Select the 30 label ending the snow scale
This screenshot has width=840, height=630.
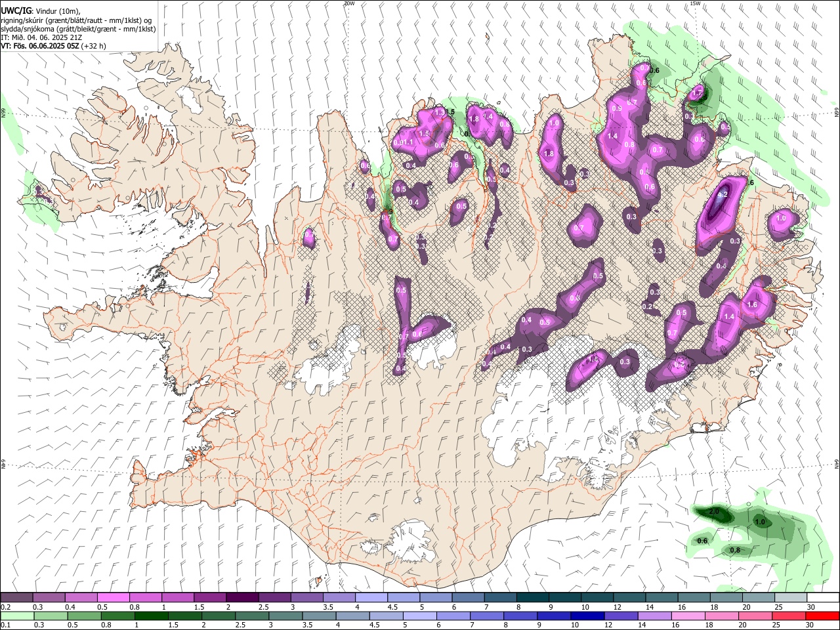point(811,607)
